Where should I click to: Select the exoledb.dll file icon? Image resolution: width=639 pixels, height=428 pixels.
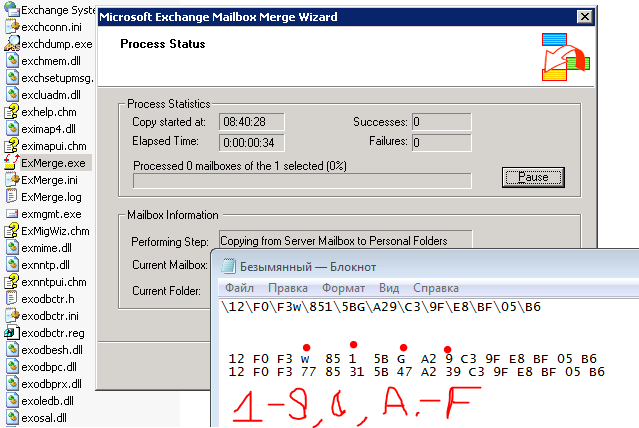click(12, 401)
